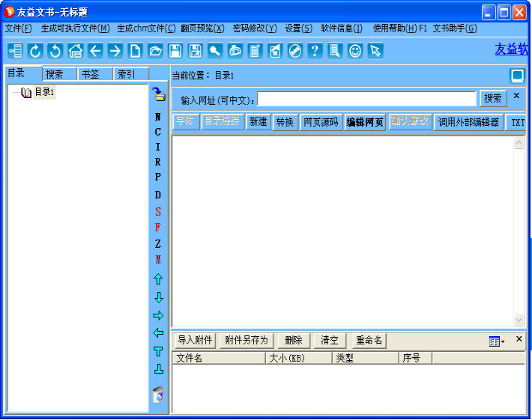This screenshot has width=532, height=420.
Task: Click the cyan right arrow in sidebar
Action: 158,315
